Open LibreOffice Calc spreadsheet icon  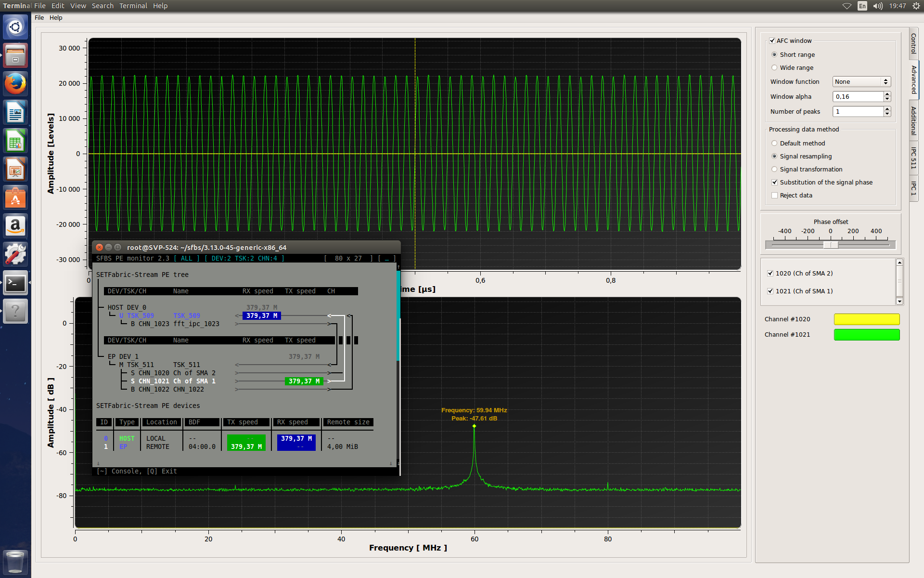(15, 141)
